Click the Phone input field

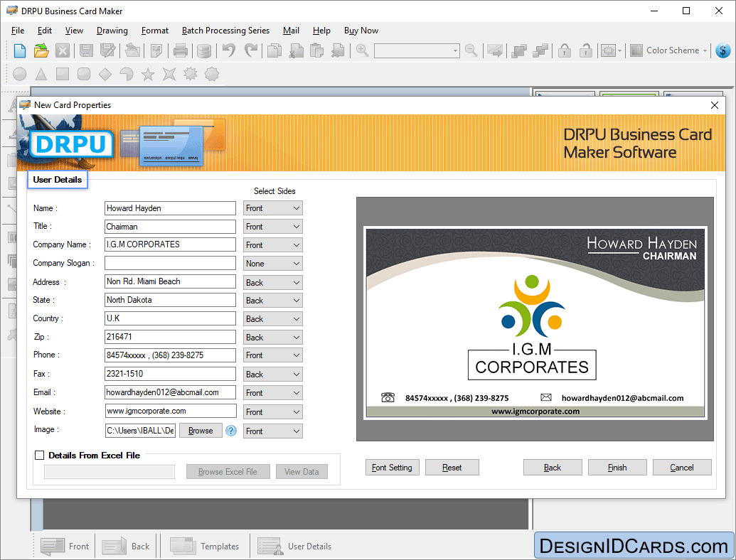coord(170,355)
